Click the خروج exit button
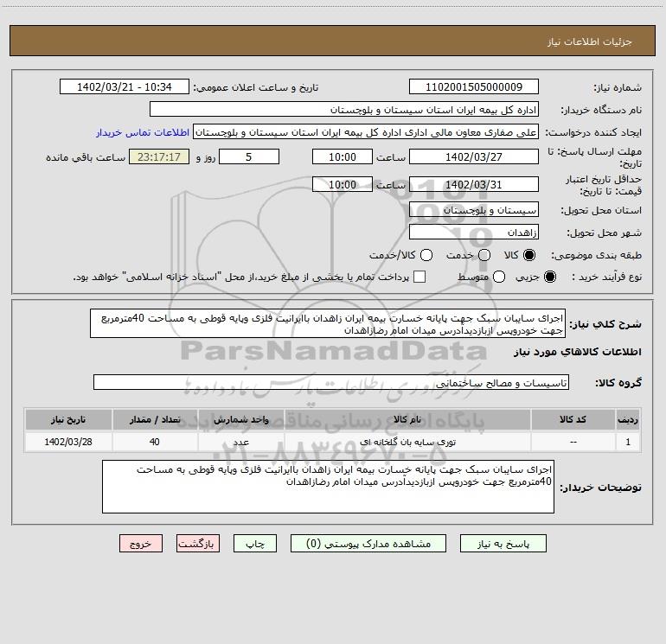 (x=141, y=544)
